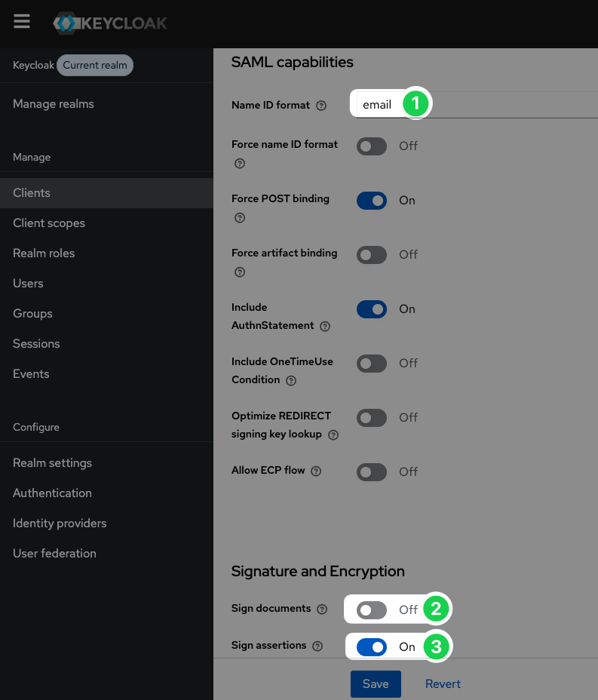Click the Save button
The width and height of the screenshot is (598, 700).
tap(376, 684)
